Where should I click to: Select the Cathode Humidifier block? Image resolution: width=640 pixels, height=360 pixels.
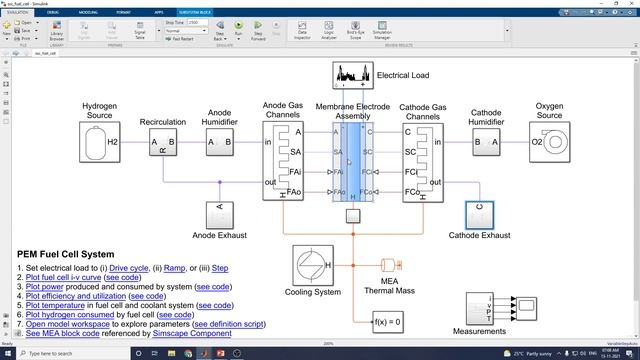(x=486, y=142)
